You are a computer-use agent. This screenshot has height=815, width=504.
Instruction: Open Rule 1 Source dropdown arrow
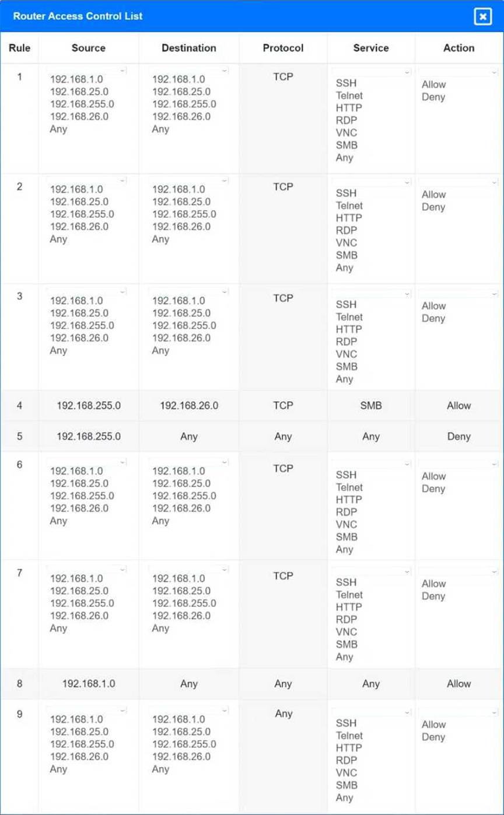tap(123, 70)
